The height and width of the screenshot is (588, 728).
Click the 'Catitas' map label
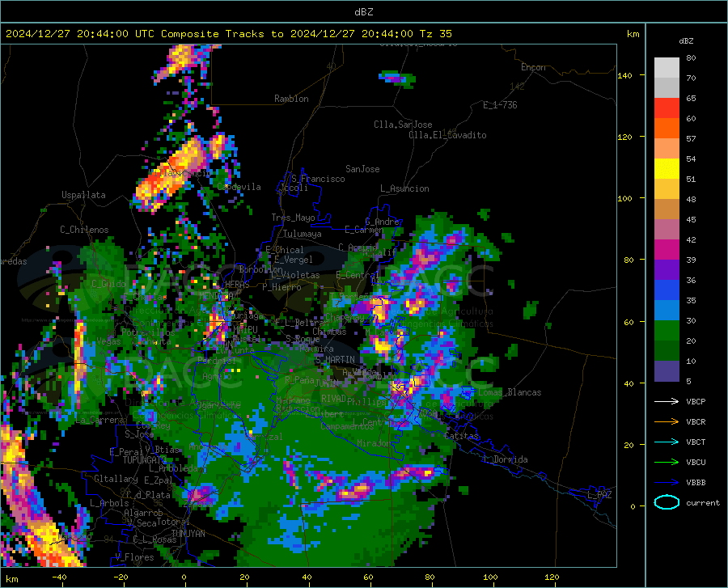pos(461,436)
